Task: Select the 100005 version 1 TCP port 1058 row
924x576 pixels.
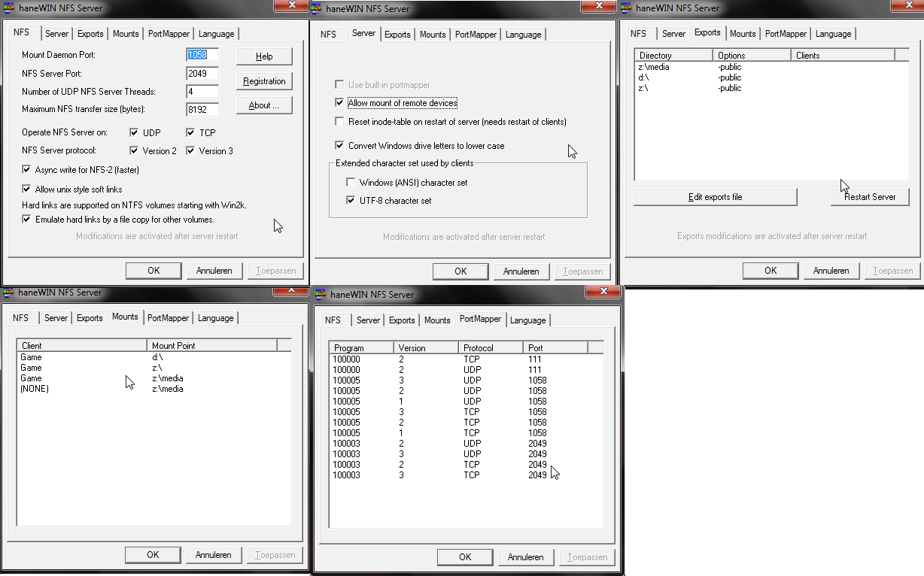Action: [467, 433]
